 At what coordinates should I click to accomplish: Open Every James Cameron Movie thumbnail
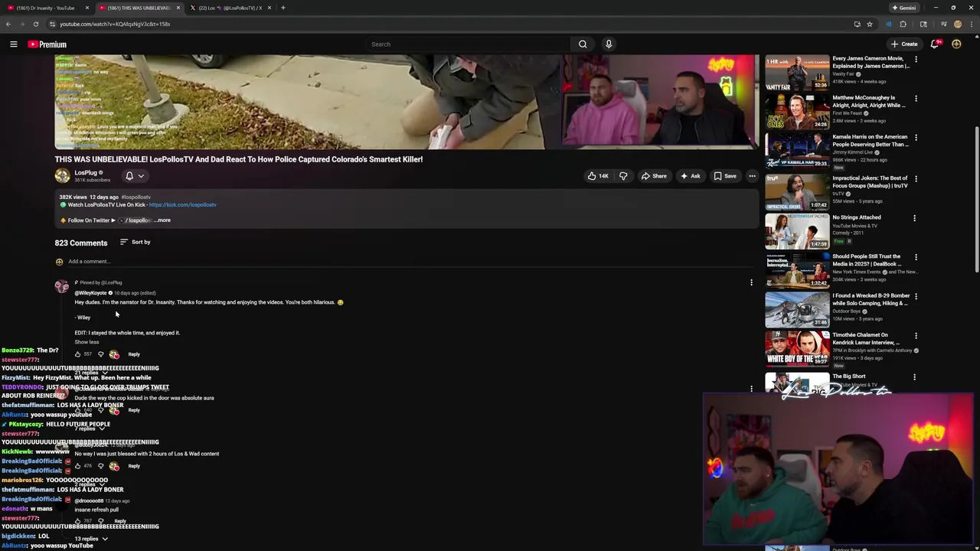tap(797, 73)
